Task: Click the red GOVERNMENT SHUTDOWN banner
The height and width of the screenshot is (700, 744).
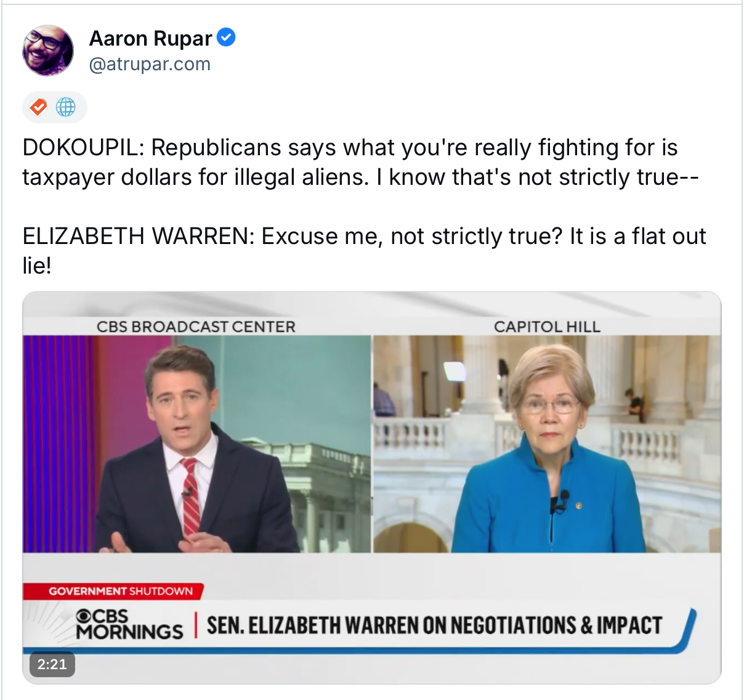Action: (113, 591)
